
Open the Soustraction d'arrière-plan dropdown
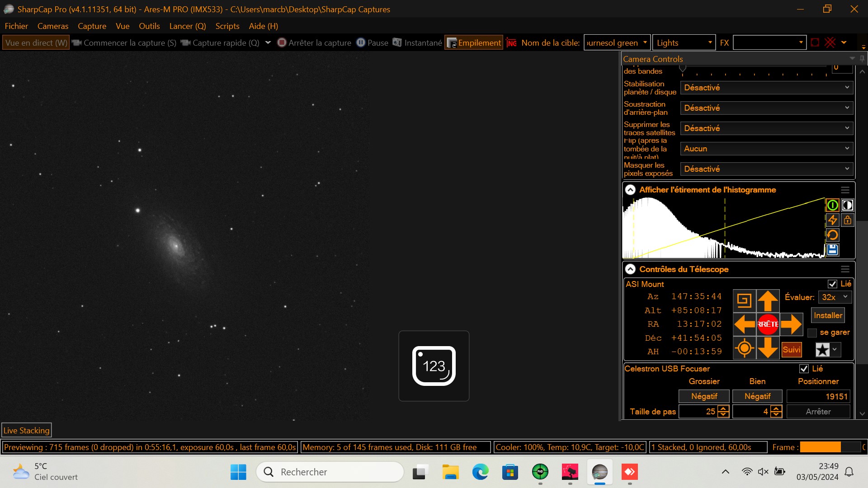[766, 108]
